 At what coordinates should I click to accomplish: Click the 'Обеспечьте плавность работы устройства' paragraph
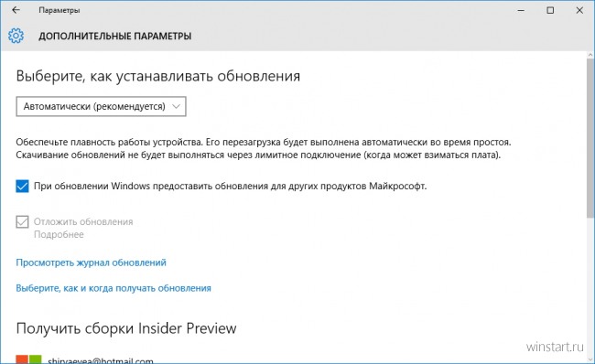(264, 149)
